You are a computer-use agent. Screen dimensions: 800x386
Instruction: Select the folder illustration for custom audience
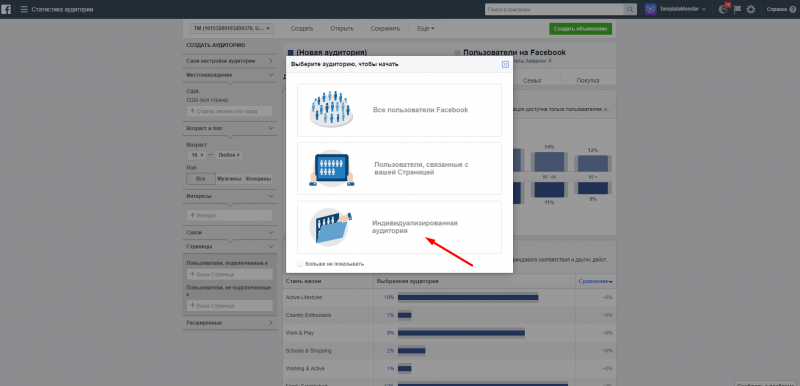pos(331,227)
